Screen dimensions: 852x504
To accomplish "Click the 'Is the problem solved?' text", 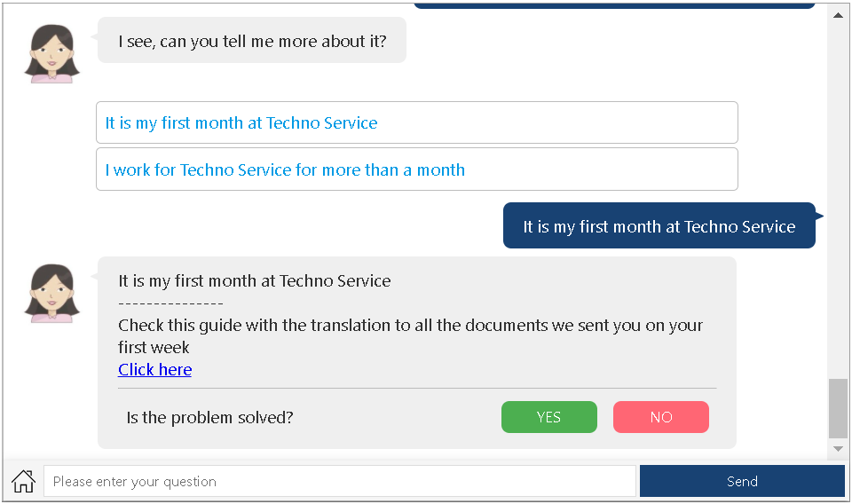I will tap(209, 418).
